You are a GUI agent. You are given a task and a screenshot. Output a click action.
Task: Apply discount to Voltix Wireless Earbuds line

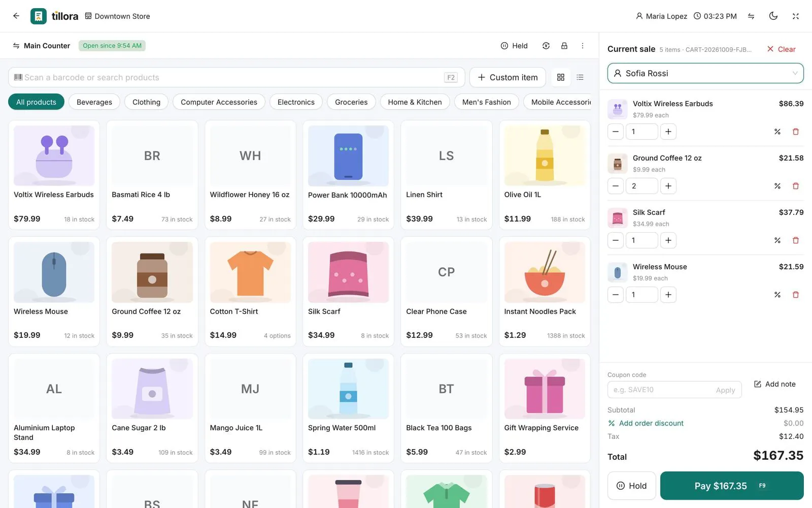pyautogui.click(x=777, y=132)
